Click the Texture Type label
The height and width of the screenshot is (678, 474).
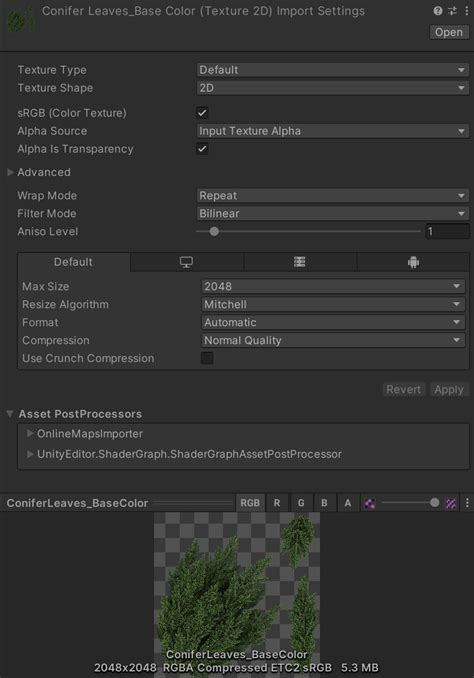coord(52,70)
